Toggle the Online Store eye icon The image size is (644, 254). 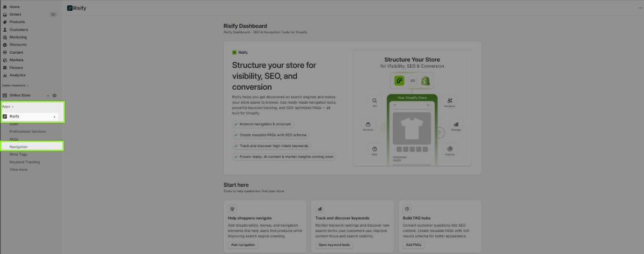tap(54, 95)
